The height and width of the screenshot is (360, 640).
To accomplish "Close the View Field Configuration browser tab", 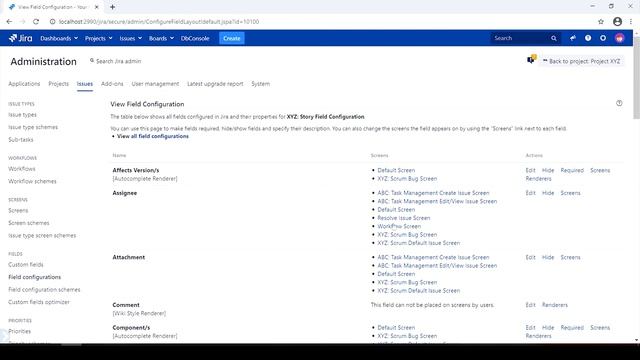I will pos(96,7).
